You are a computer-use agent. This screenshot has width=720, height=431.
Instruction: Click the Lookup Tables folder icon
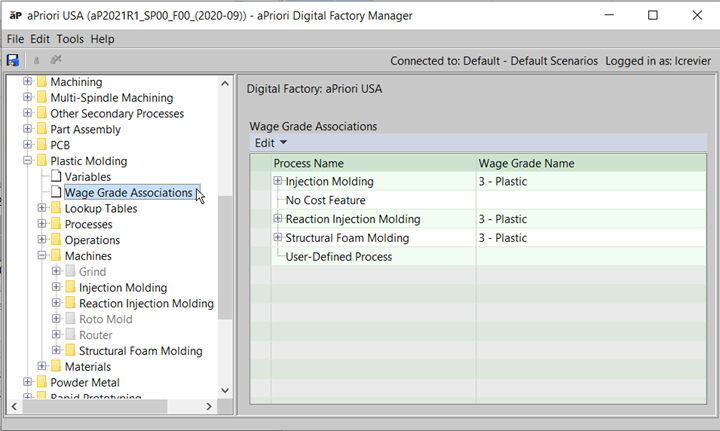point(56,208)
